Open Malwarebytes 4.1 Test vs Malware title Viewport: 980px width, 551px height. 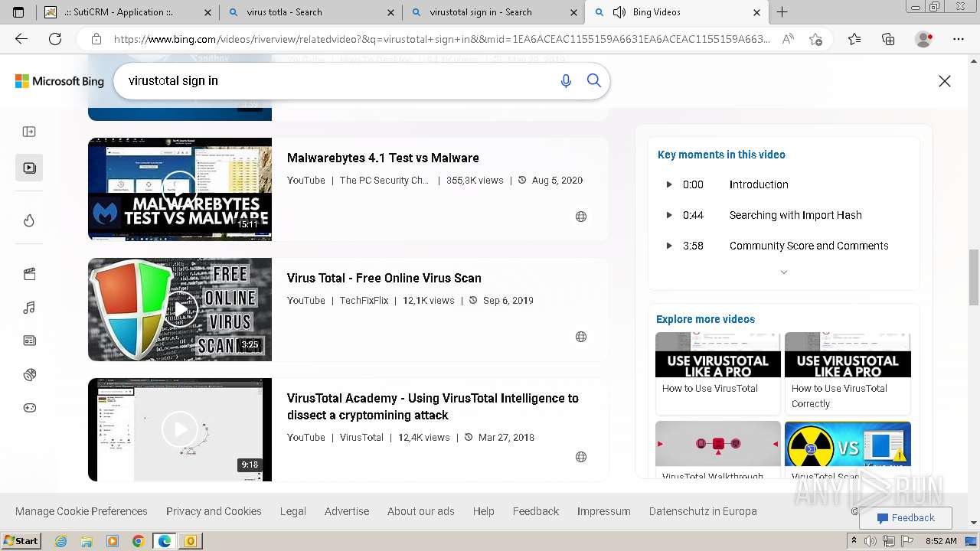383,158
